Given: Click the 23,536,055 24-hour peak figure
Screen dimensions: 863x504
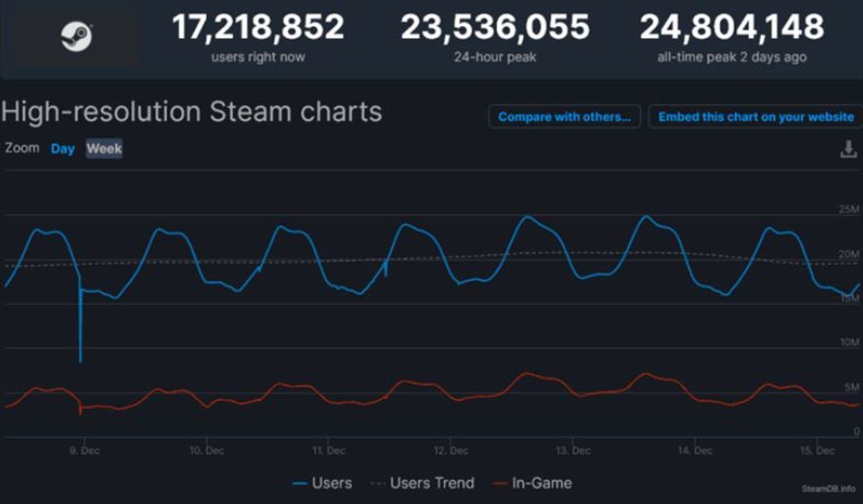Looking at the screenshot, I should (x=495, y=27).
